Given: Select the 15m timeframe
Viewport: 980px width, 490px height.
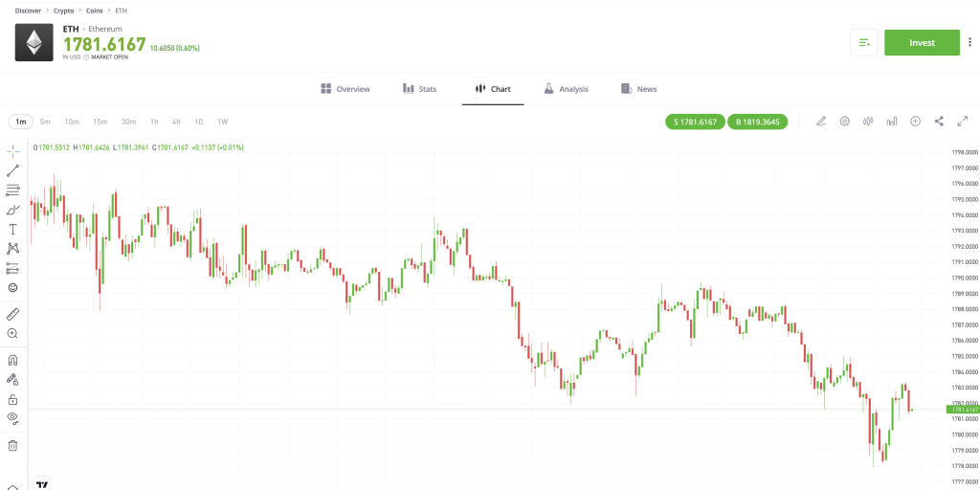Looking at the screenshot, I should pos(100,122).
